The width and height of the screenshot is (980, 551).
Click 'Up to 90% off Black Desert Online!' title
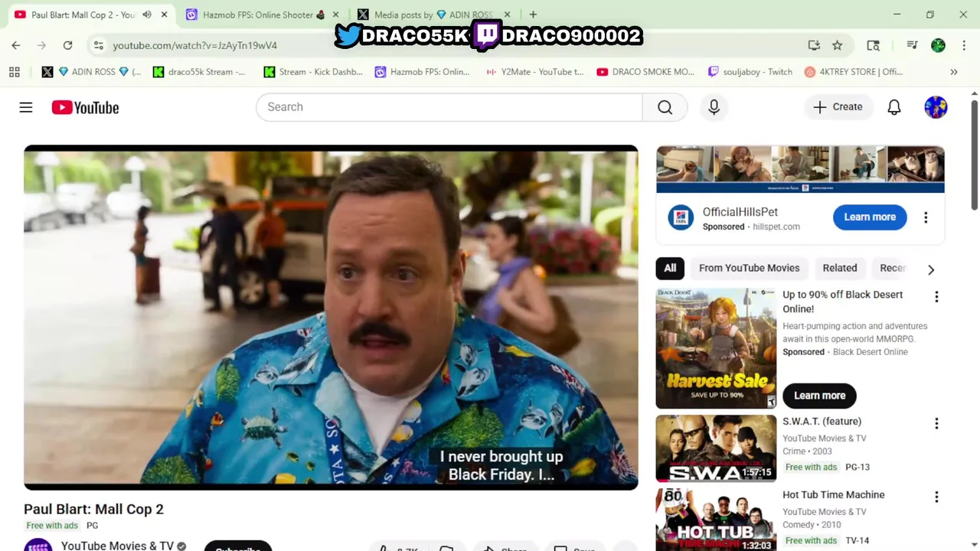pos(842,302)
